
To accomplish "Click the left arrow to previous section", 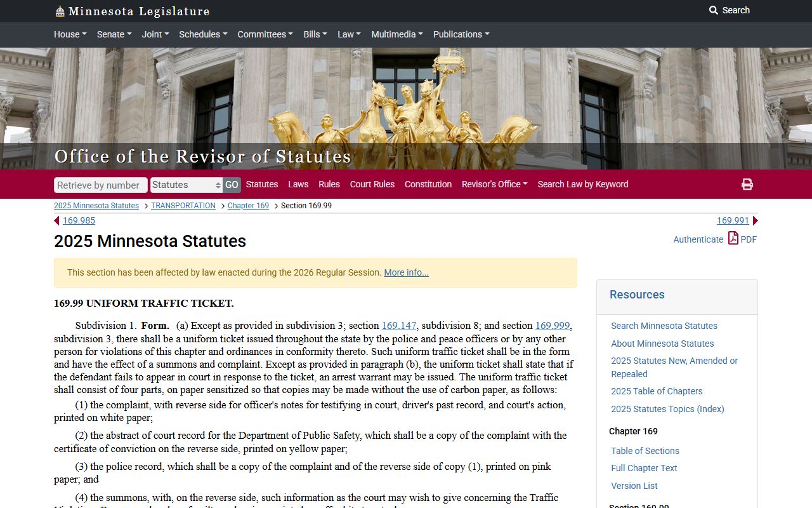I will pos(56,221).
